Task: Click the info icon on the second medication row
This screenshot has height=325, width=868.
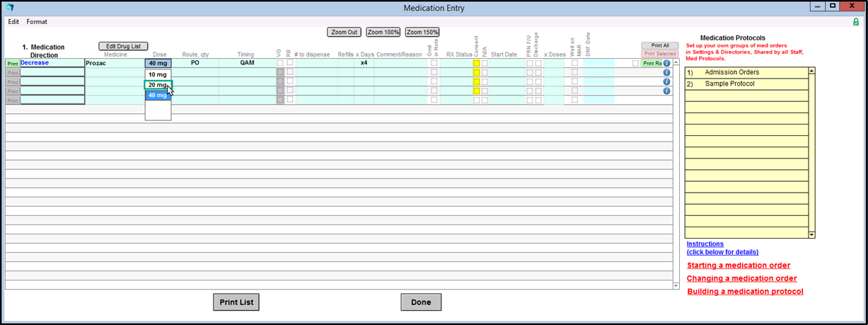Action: [x=666, y=72]
